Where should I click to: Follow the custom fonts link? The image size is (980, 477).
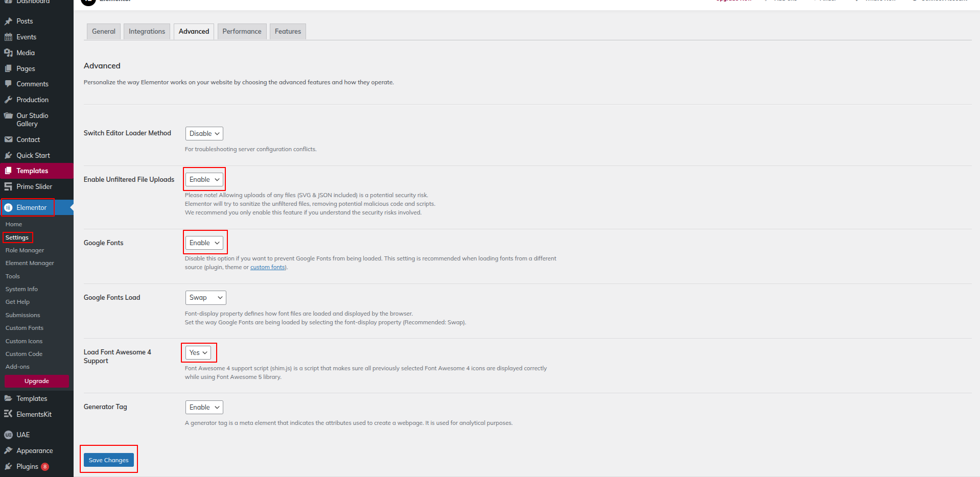coord(268,268)
